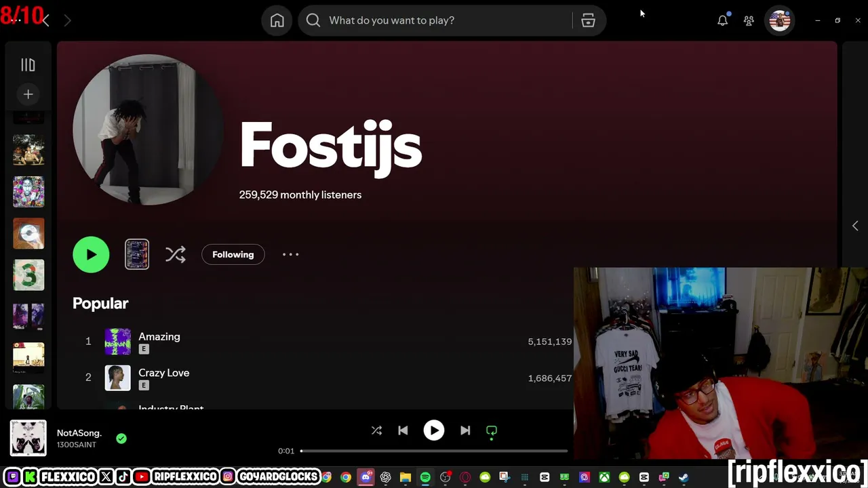This screenshot has width=868, height=488.
Task: Open the user profile avatar menu
Action: [780, 20]
